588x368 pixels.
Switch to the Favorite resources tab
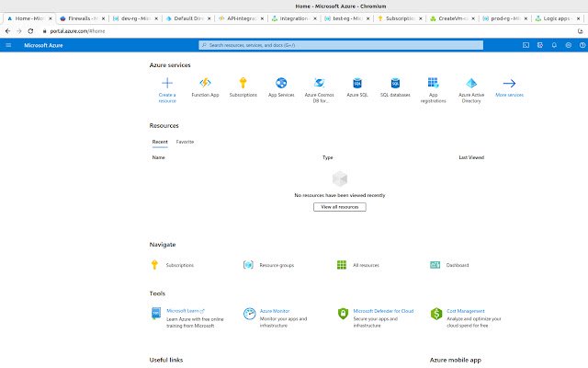[x=185, y=142]
